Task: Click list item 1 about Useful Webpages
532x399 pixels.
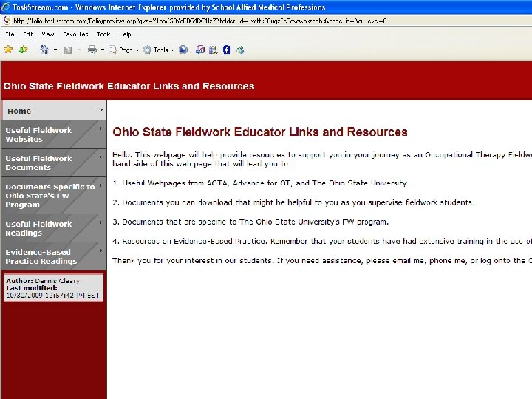Action: [261, 183]
